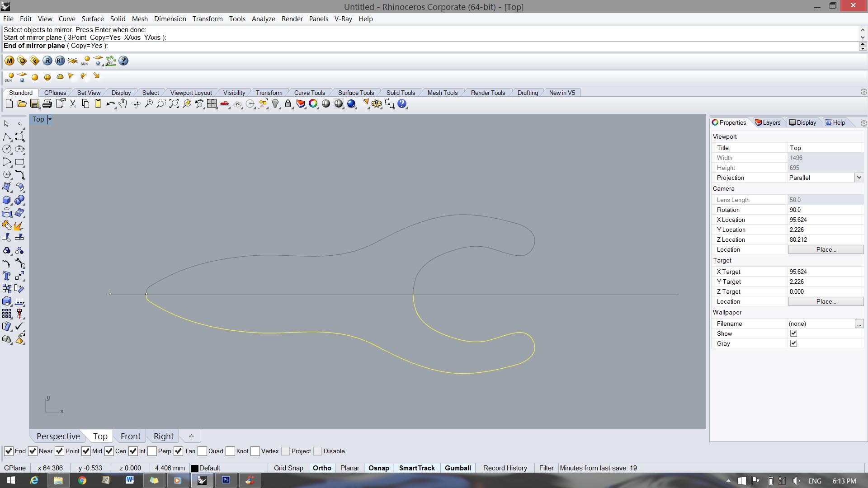Enable the Vertex osnap checkbox
Viewport: 868px width, 488px height.
click(255, 451)
